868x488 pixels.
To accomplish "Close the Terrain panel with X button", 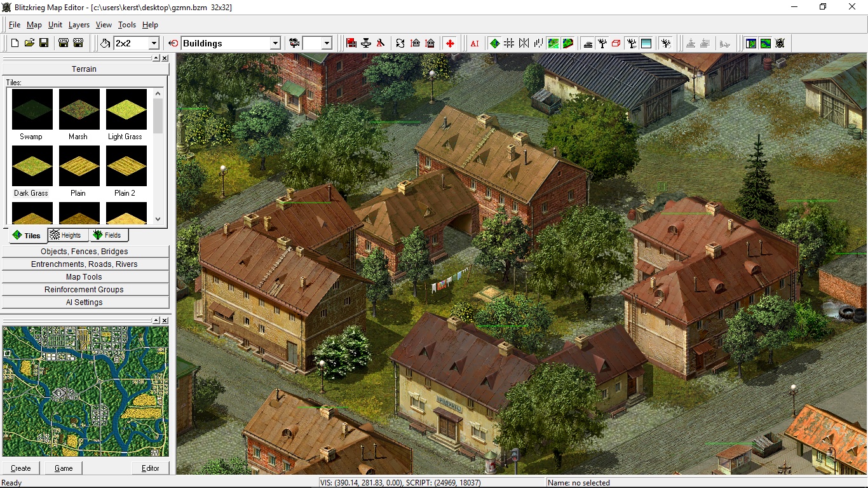I will [x=165, y=58].
